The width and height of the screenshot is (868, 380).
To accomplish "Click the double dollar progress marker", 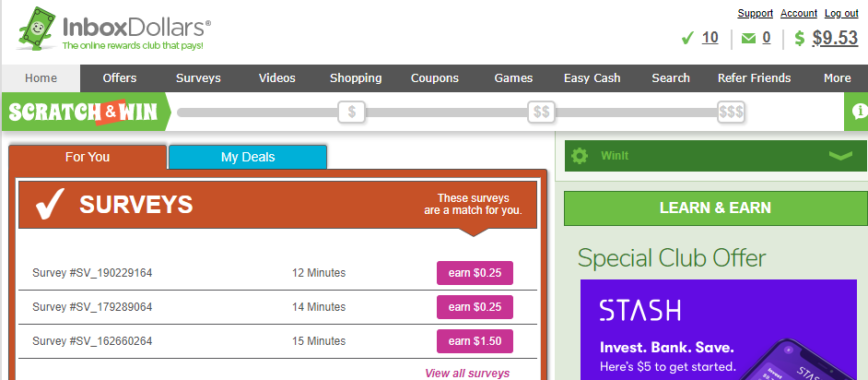I will [x=542, y=113].
